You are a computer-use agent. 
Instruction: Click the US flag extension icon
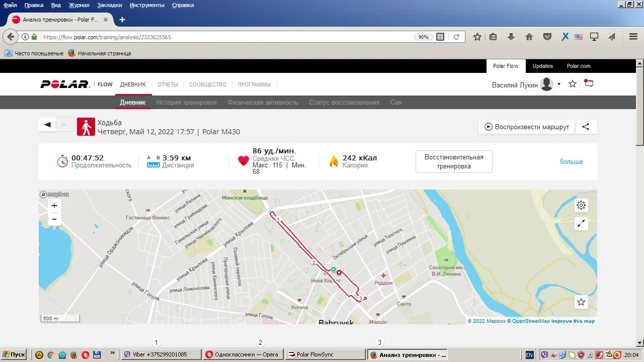coord(579,37)
